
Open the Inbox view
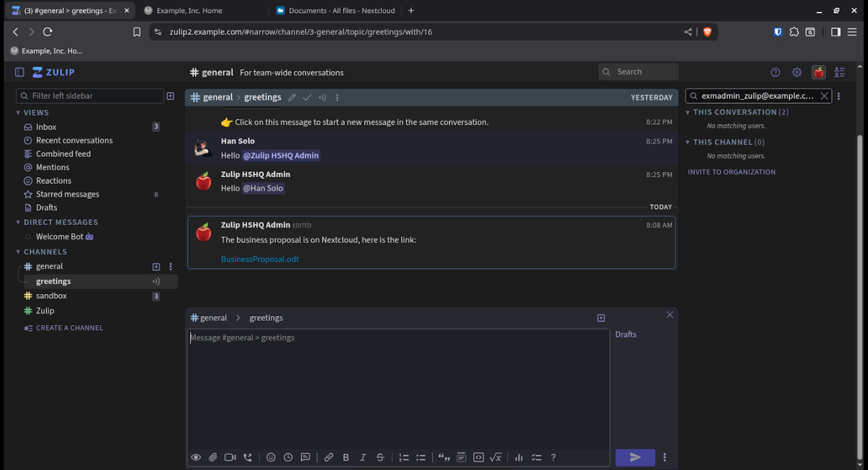click(46, 127)
